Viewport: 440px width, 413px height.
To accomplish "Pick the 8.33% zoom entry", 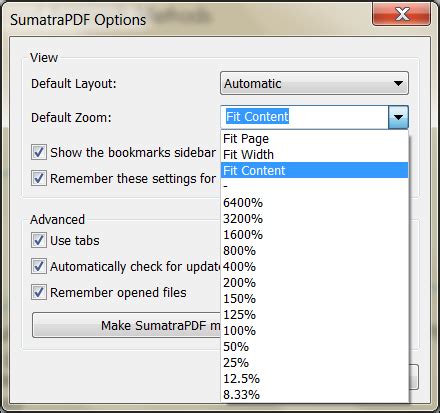I will 314,394.
